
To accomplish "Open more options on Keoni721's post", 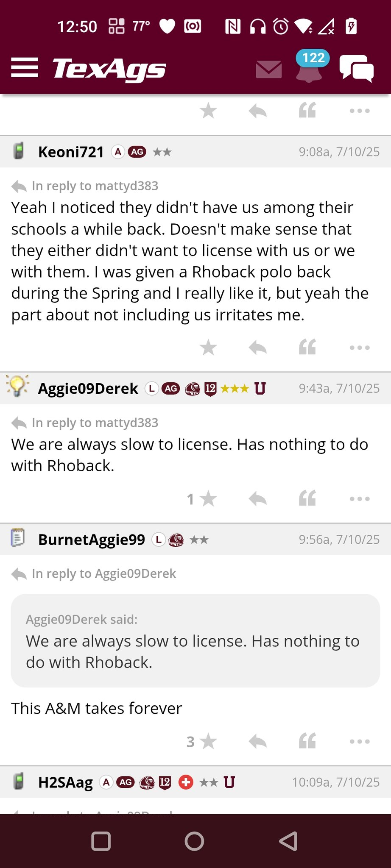I will pyautogui.click(x=360, y=348).
